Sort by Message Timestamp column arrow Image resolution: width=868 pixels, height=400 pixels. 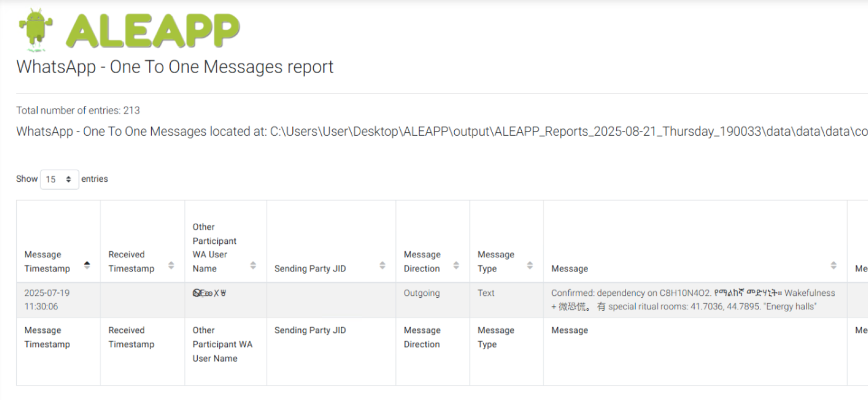pyautogui.click(x=87, y=265)
